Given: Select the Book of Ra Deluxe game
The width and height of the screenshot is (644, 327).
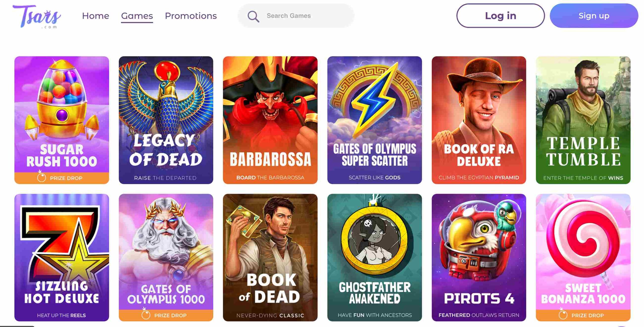Looking at the screenshot, I should coord(479,120).
